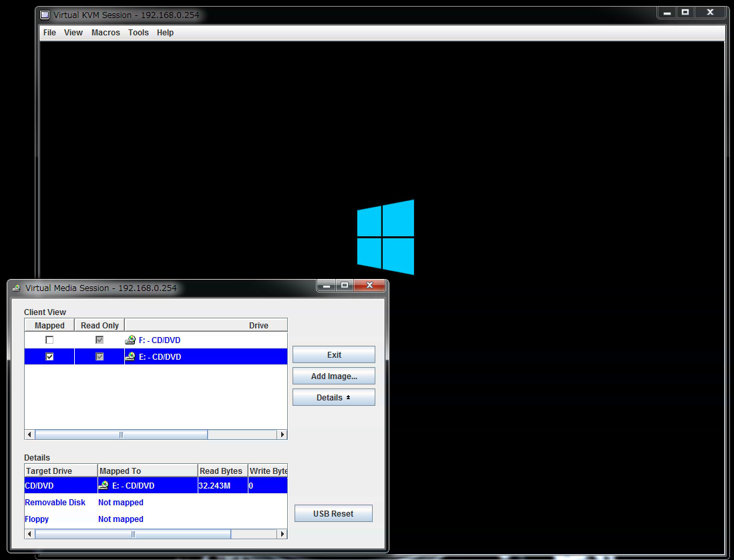This screenshot has height=560, width=734.
Task: Close the Virtual KVM Session window
Action: 710,13
